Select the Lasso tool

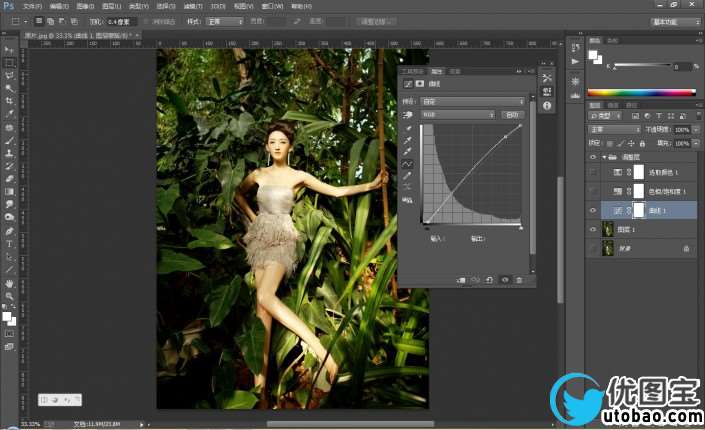click(9, 76)
